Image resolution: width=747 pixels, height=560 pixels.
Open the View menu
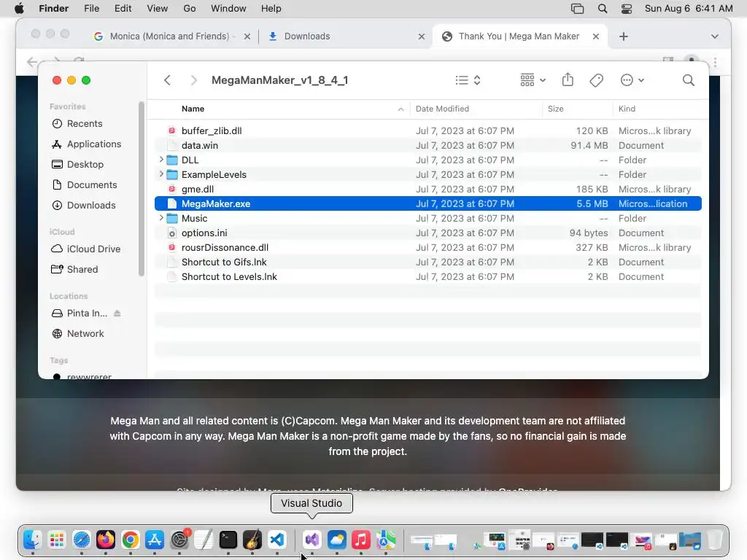(x=158, y=9)
